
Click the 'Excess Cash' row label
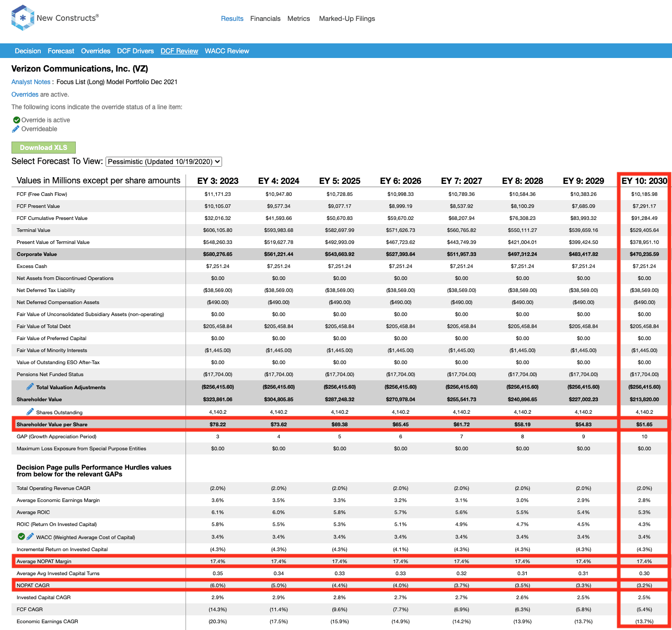pyautogui.click(x=32, y=266)
